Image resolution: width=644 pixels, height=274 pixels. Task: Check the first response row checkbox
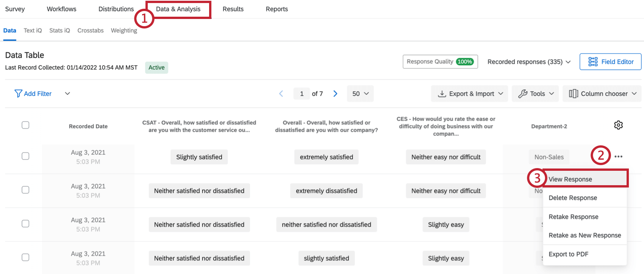click(x=25, y=156)
